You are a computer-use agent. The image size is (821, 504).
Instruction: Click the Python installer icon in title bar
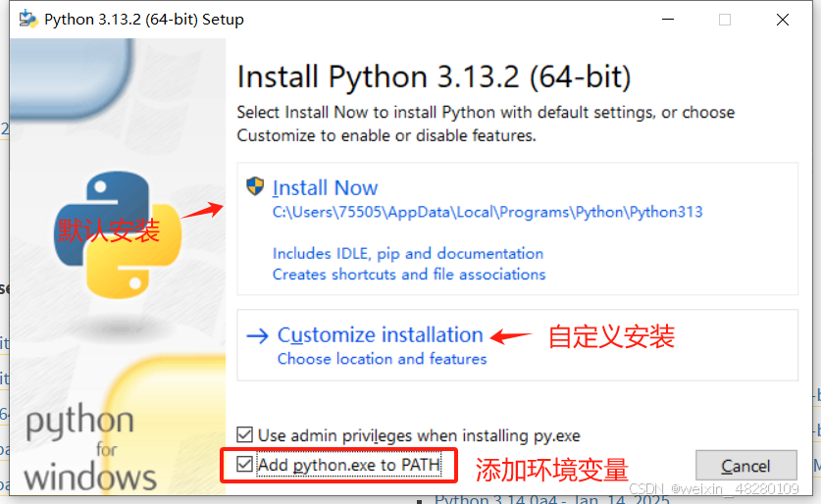[x=27, y=20]
